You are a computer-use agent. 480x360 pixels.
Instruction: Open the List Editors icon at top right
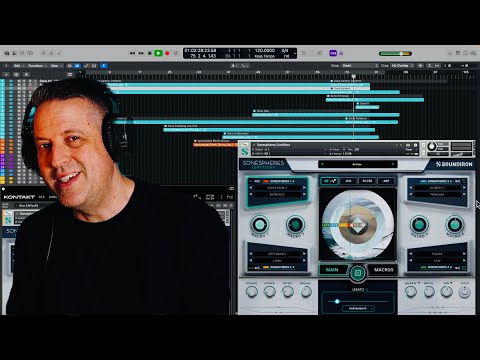[x=450, y=53]
